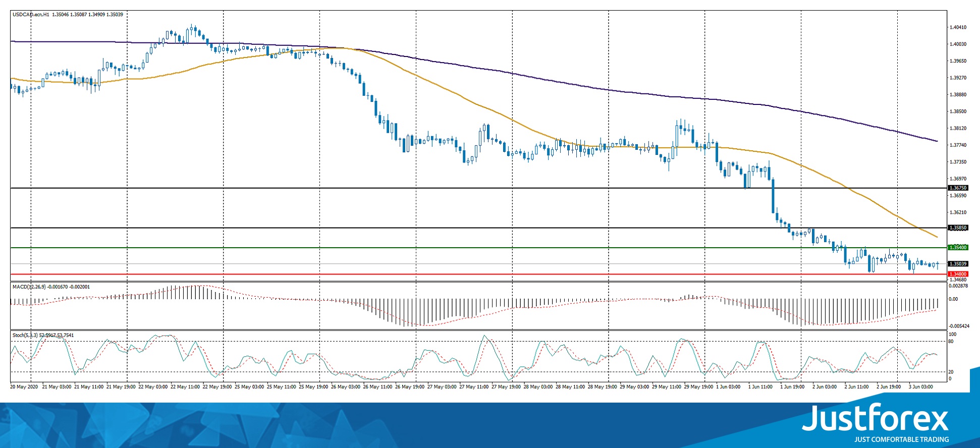Click the 29 May 19:00 time label
Image resolution: width=980 pixels, height=448 pixels.
click(699, 387)
